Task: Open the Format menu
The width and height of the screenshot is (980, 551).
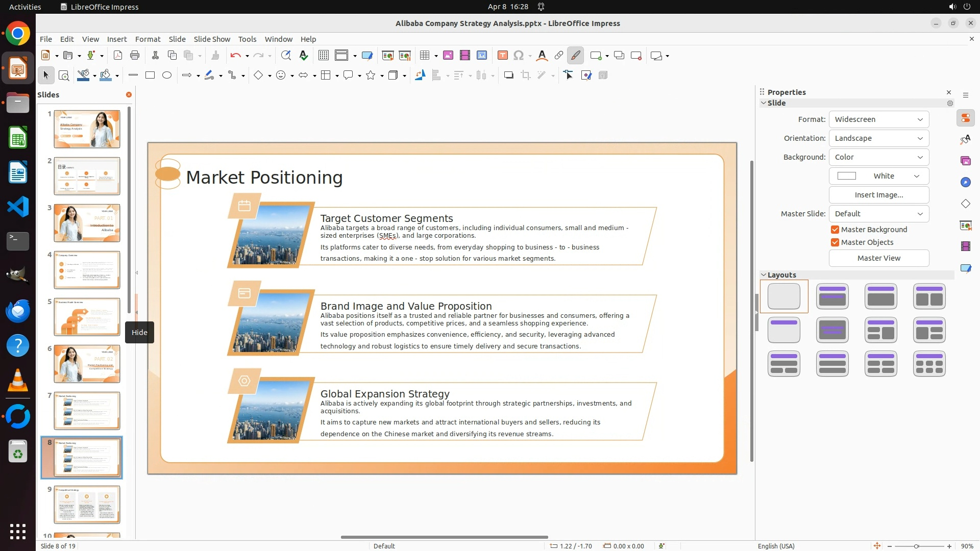Action: pos(148,39)
